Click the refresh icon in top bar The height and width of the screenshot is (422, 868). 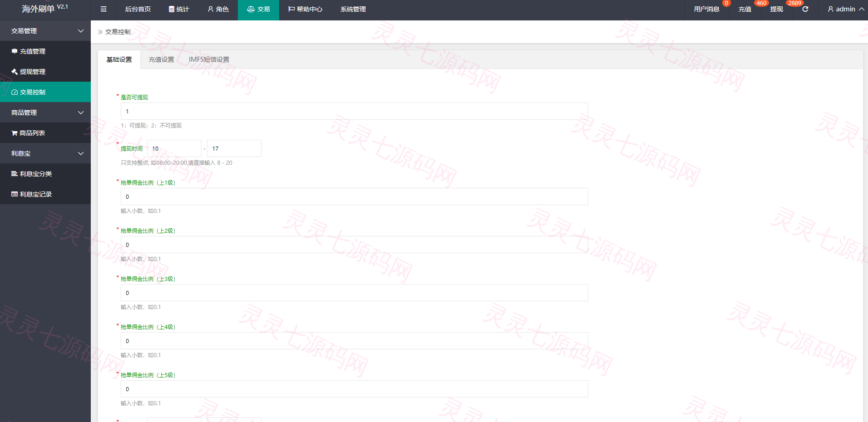point(805,9)
